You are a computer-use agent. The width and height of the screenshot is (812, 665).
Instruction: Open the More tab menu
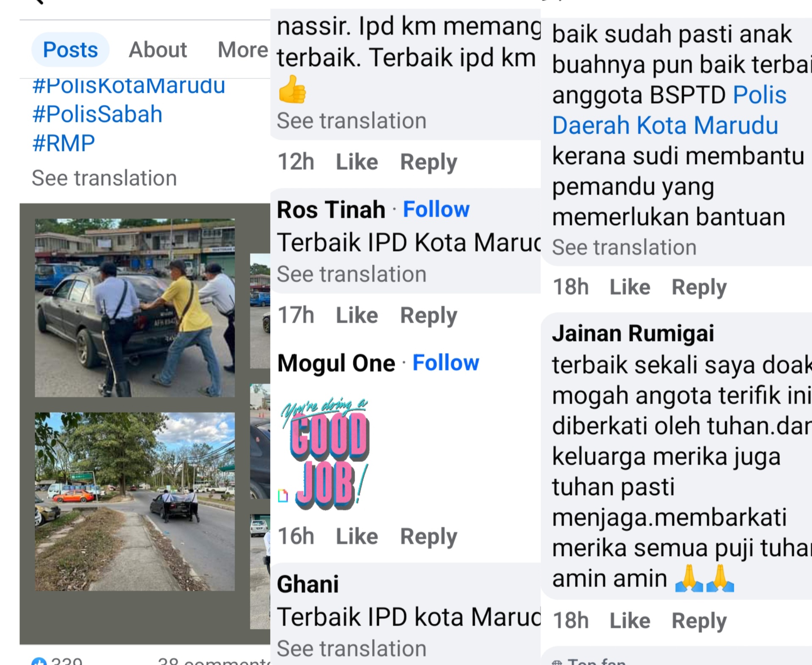coord(243,49)
